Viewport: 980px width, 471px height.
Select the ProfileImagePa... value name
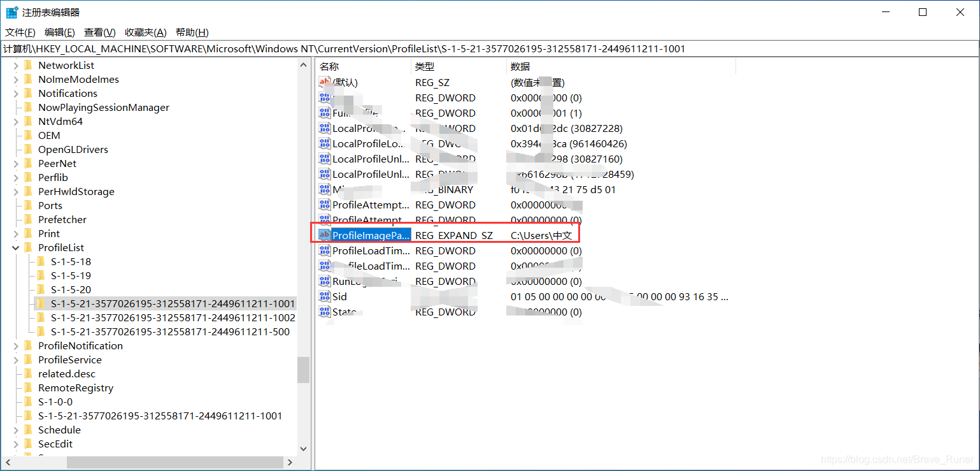pyautogui.click(x=371, y=235)
